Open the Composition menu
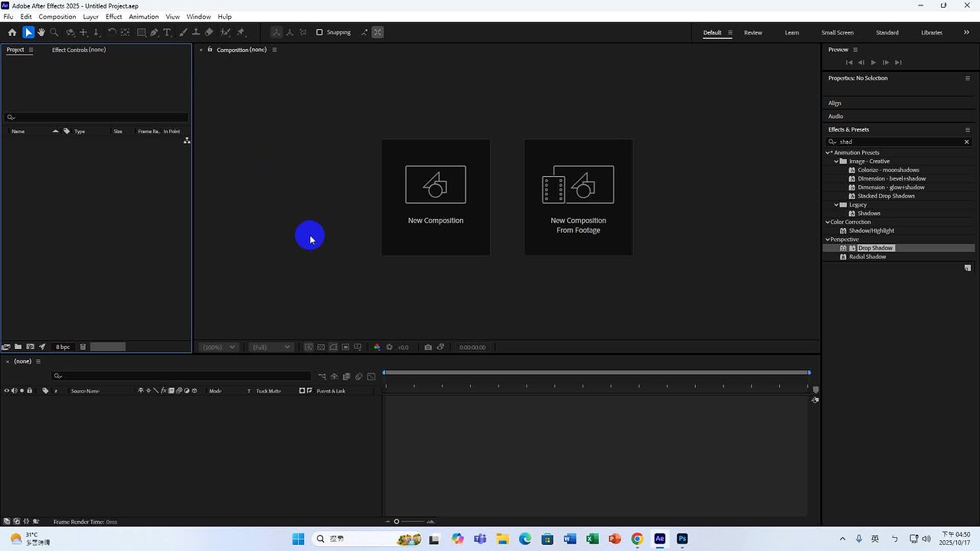 coord(57,16)
